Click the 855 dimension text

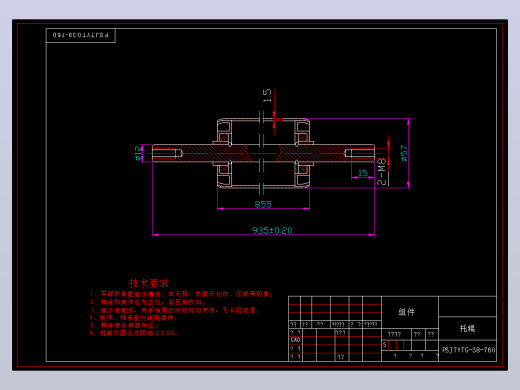coord(263,204)
